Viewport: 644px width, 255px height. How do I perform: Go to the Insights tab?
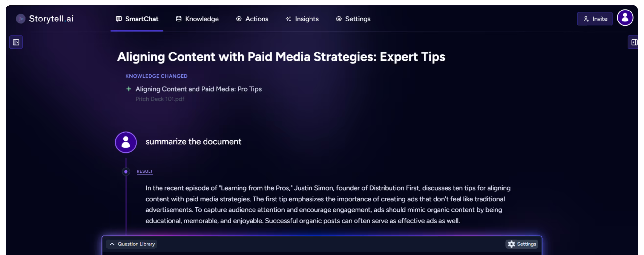click(302, 19)
